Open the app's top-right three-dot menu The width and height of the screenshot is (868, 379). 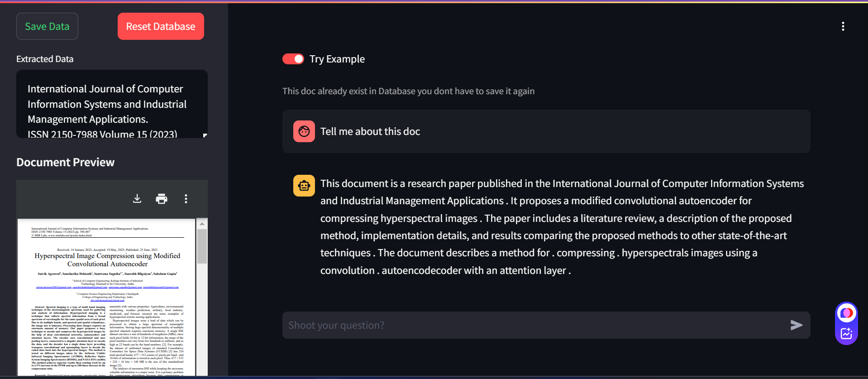click(x=843, y=26)
